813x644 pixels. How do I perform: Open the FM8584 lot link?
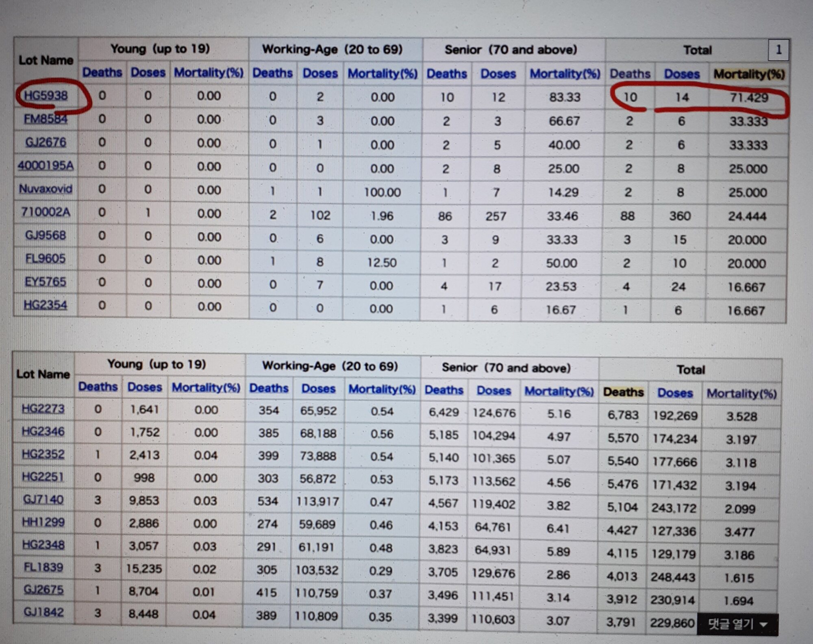(x=46, y=119)
